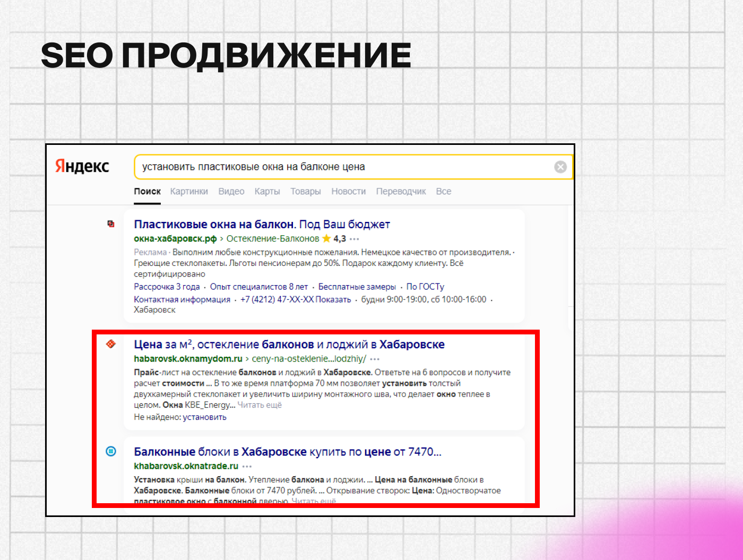The height and width of the screenshot is (560, 743).
Task: Open the Карты tab
Action: pos(267,191)
